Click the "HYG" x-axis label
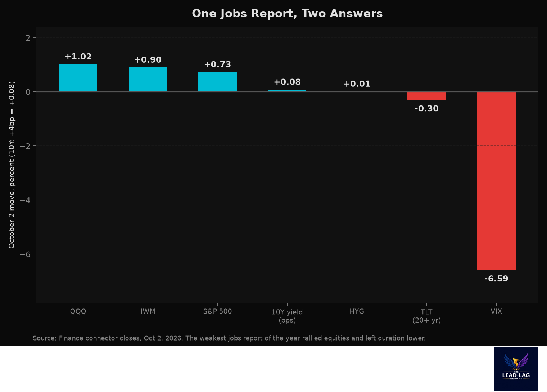547x392 pixels. (x=357, y=311)
